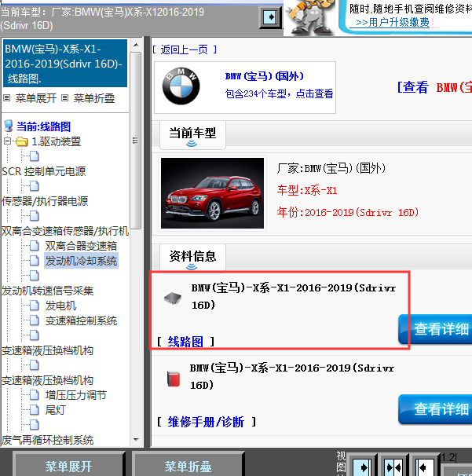Click bottom 菜单折叠 button
Viewport: 472px width, 476px height.
coord(188,466)
